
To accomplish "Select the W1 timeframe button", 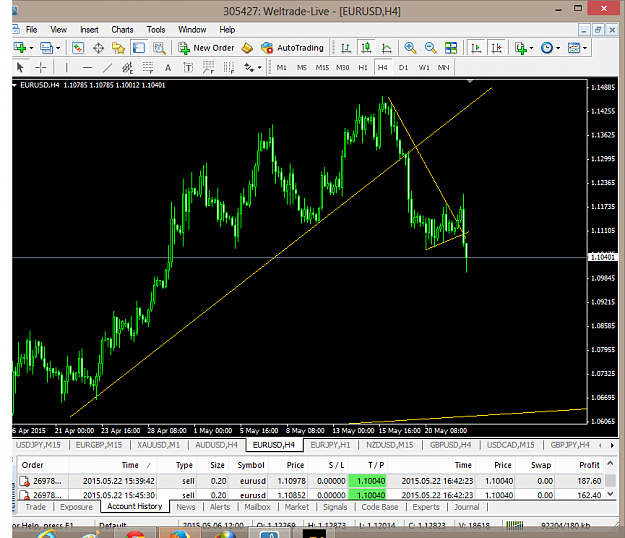I will (424, 68).
